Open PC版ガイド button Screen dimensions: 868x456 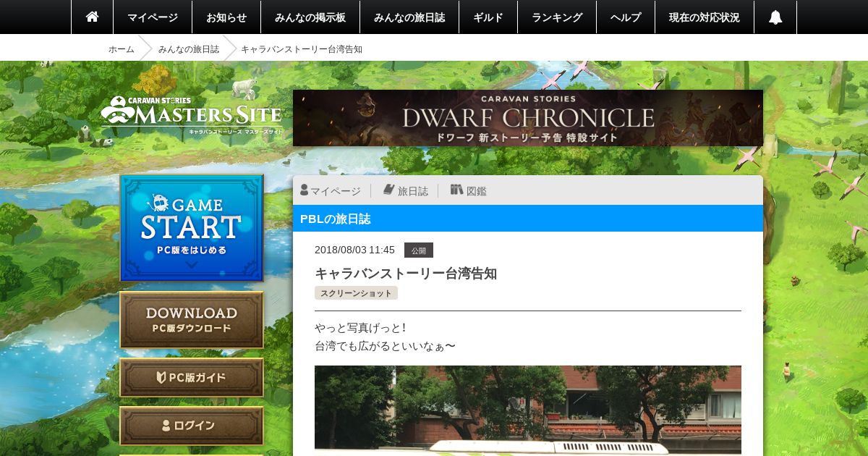tap(192, 377)
